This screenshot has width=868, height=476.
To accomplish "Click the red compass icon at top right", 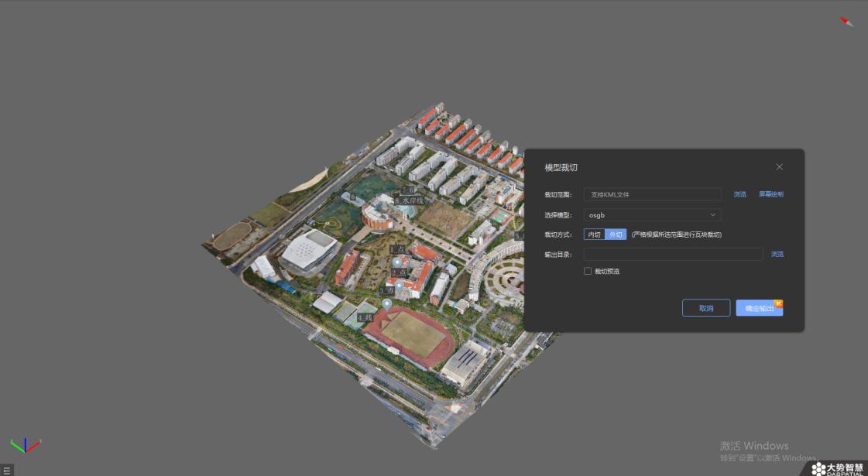I will (846, 22).
